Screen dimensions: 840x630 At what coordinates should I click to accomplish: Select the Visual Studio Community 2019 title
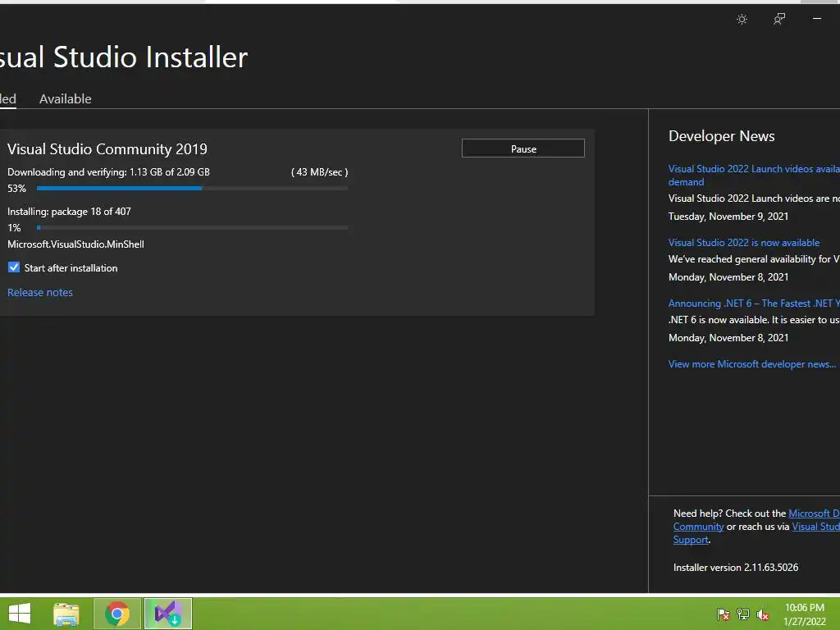point(107,149)
